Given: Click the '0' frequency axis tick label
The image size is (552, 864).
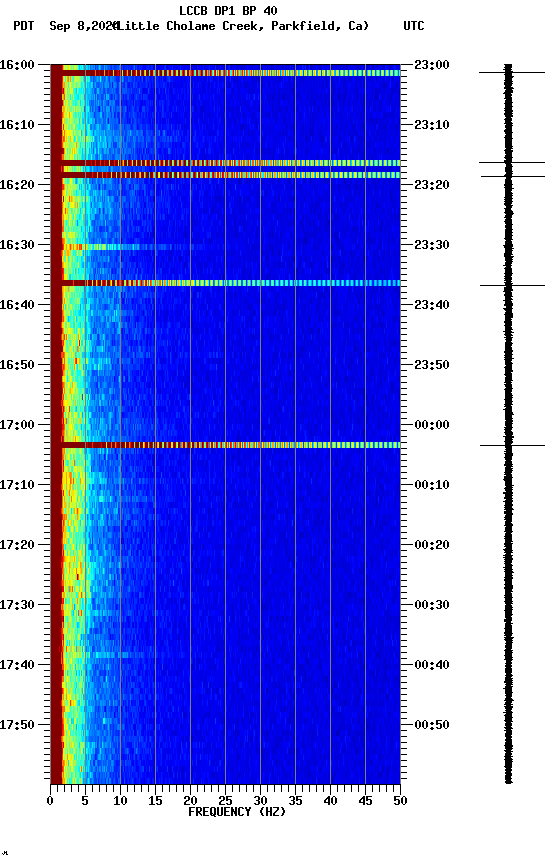Looking at the screenshot, I should point(50,801).
